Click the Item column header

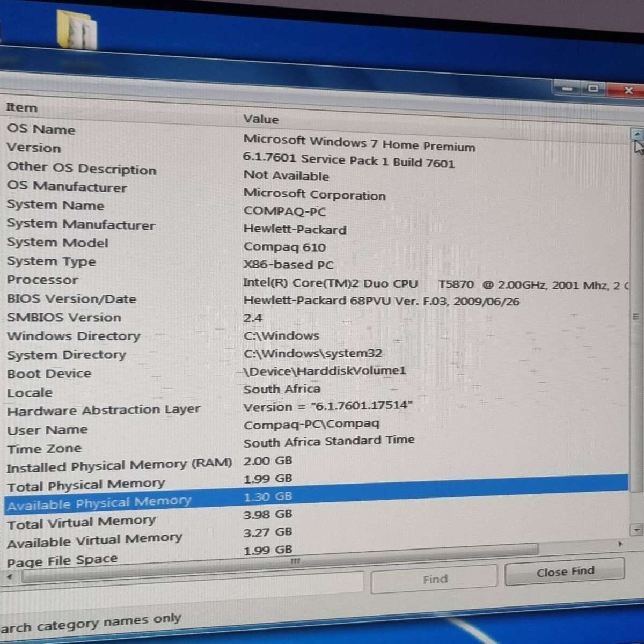[21, 107]
